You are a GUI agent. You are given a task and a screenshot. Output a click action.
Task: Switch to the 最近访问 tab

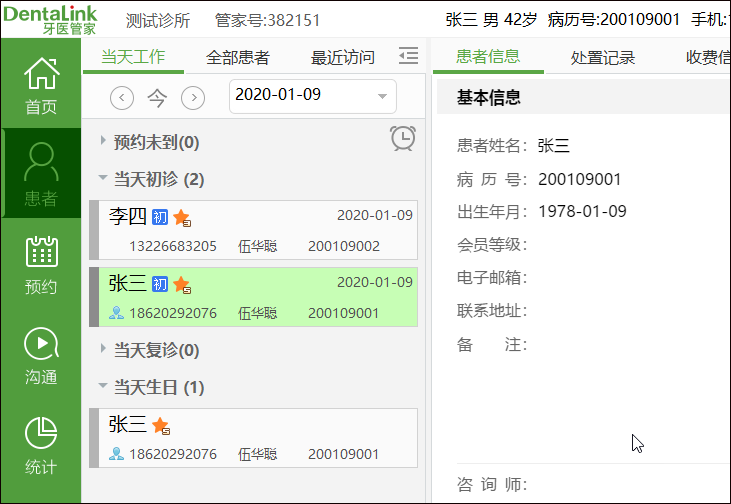[x=343, y=57]
